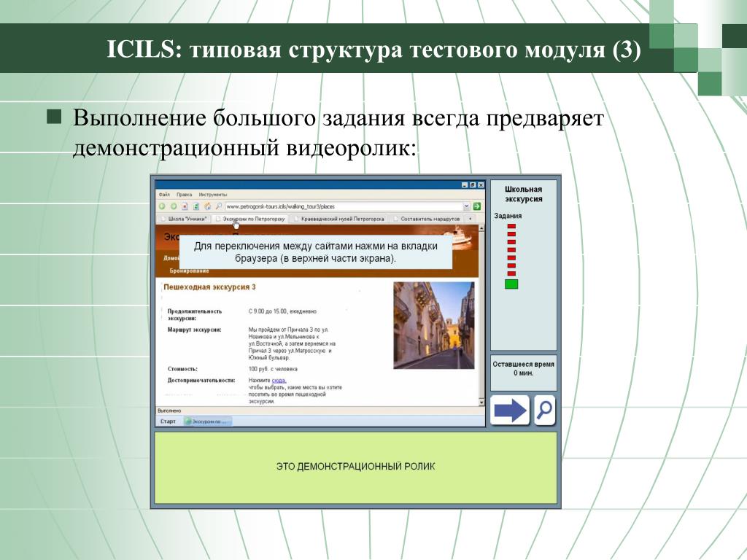Click the last red task indicator above green
The height and width of the screenshot is (560, 747).
511,273
